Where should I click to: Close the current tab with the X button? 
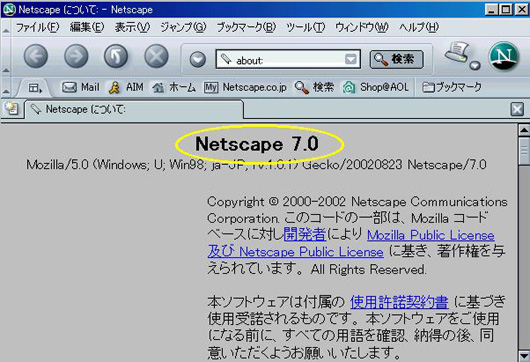(x=517, y=110)
